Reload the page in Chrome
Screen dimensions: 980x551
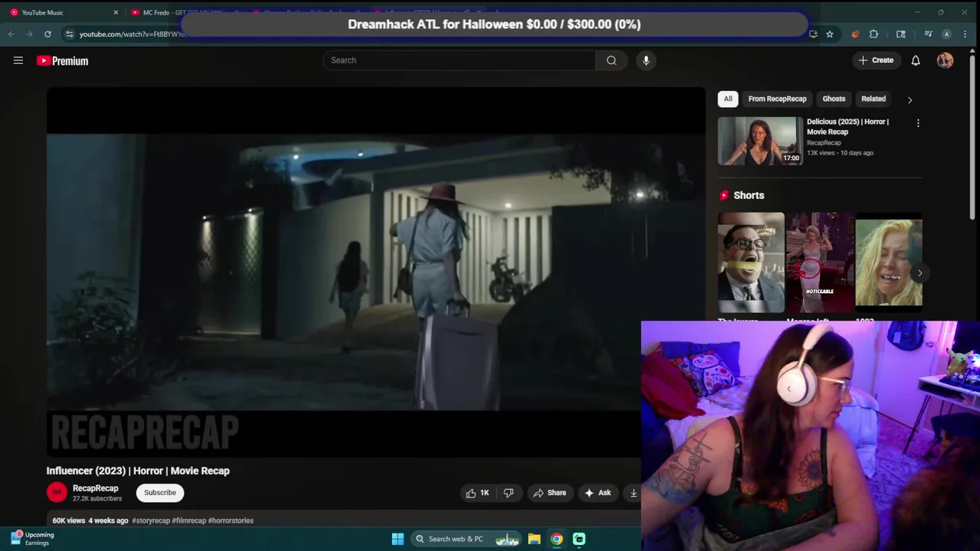(47, 34)
